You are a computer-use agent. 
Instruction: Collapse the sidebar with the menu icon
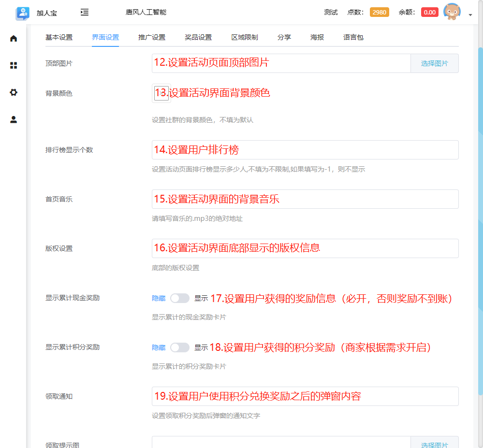(85, 12)
